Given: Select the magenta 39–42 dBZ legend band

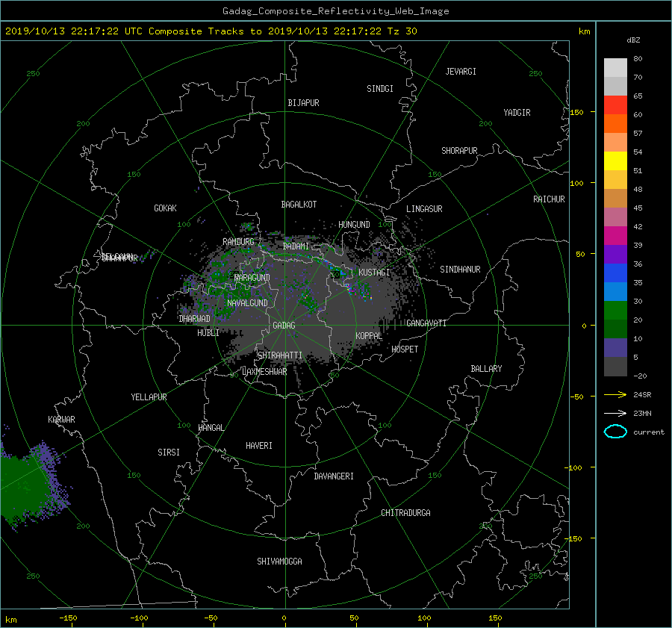Looking at the screenshot, I should [x=615, y=235].
